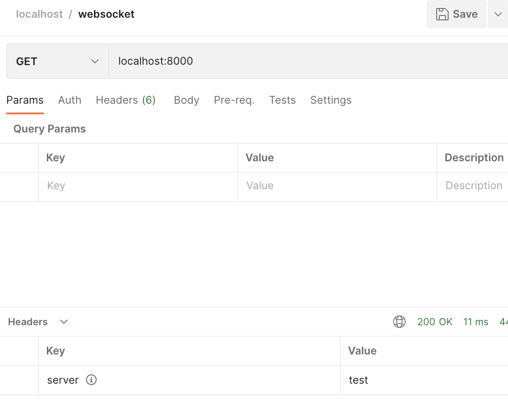Viewport: 508px width, 420px height.
Task: Click the Save floppy disk icon
Action: coord(442,14)
